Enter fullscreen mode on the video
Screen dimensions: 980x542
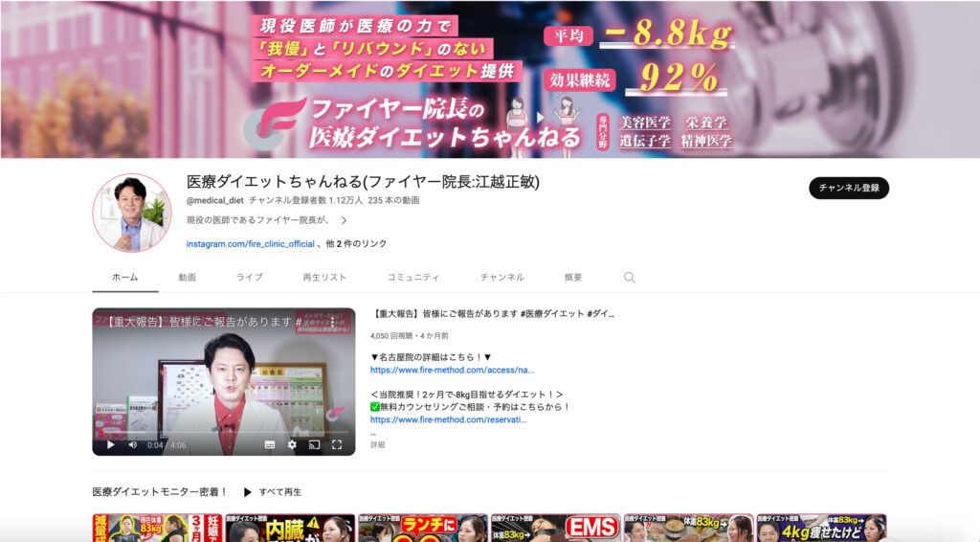tap(337, 444)
